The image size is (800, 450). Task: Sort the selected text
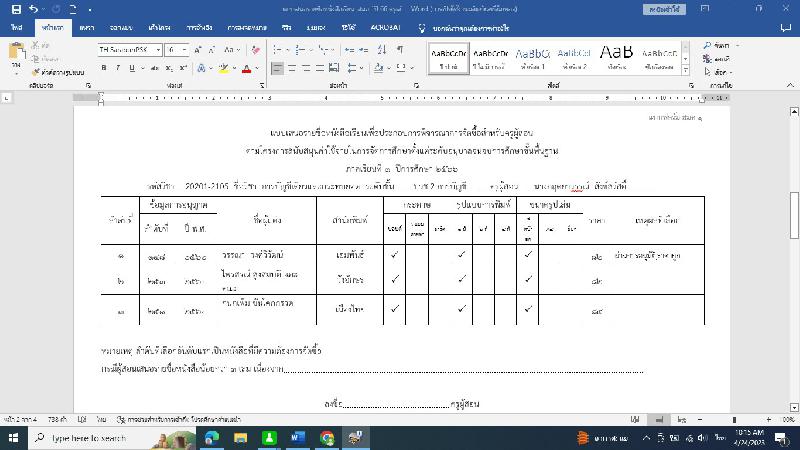click(382, 49)
